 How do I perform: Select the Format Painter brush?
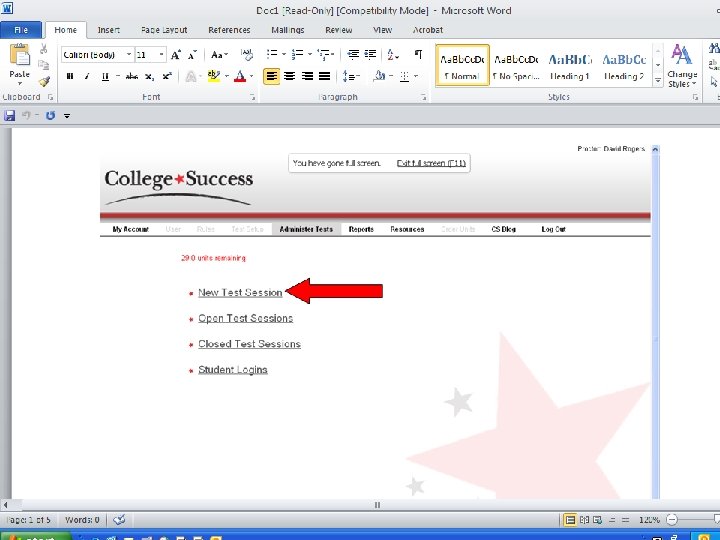point(44,81)
